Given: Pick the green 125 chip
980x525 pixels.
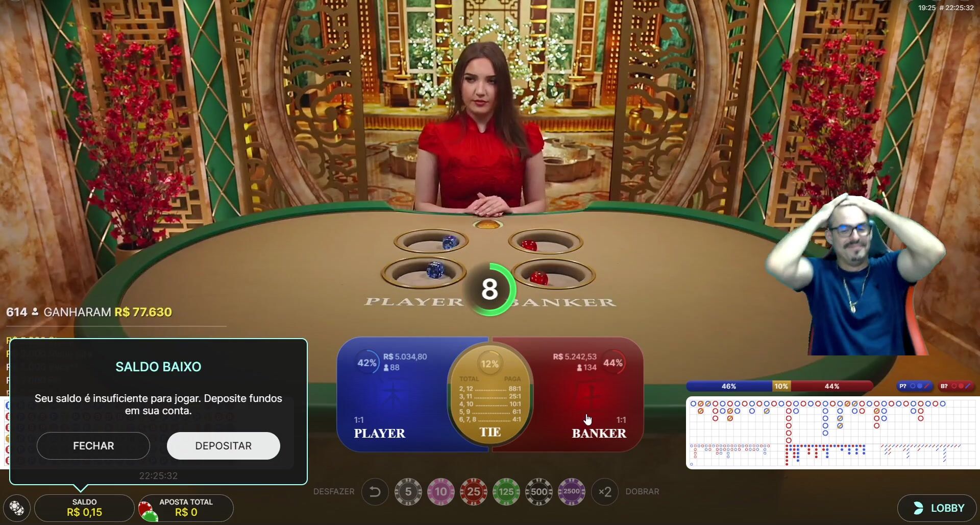Looking at the screenshot, I should [506, 492].
